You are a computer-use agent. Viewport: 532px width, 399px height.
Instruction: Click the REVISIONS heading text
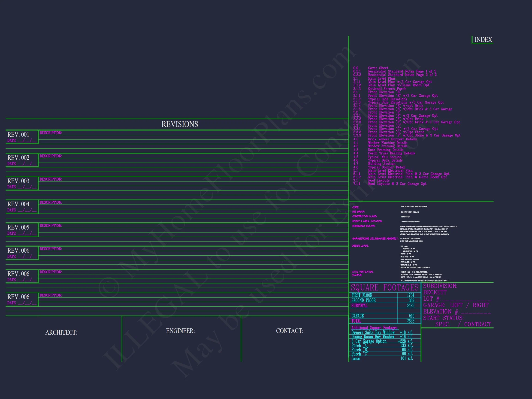pos(180,124)
